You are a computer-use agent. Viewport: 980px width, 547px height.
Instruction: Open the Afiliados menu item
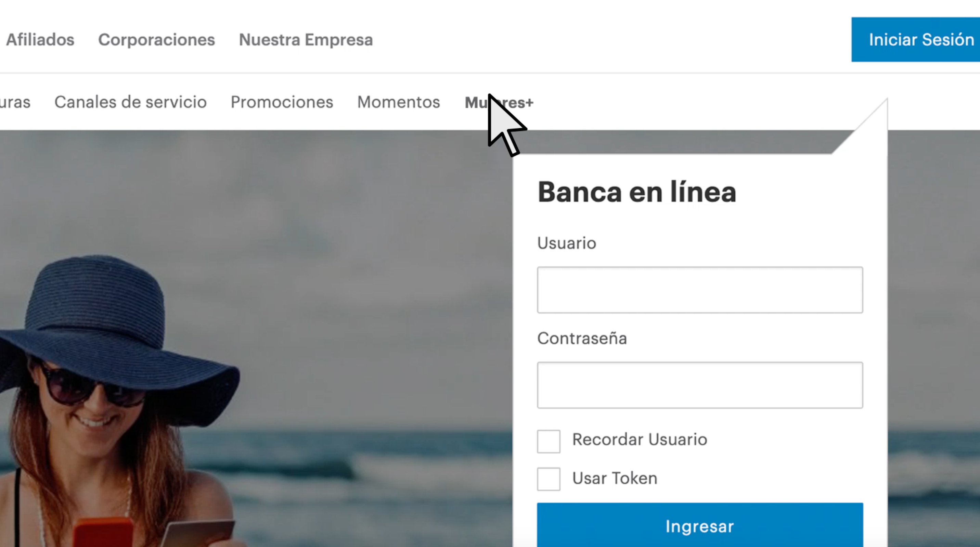[x=40, y=40]
